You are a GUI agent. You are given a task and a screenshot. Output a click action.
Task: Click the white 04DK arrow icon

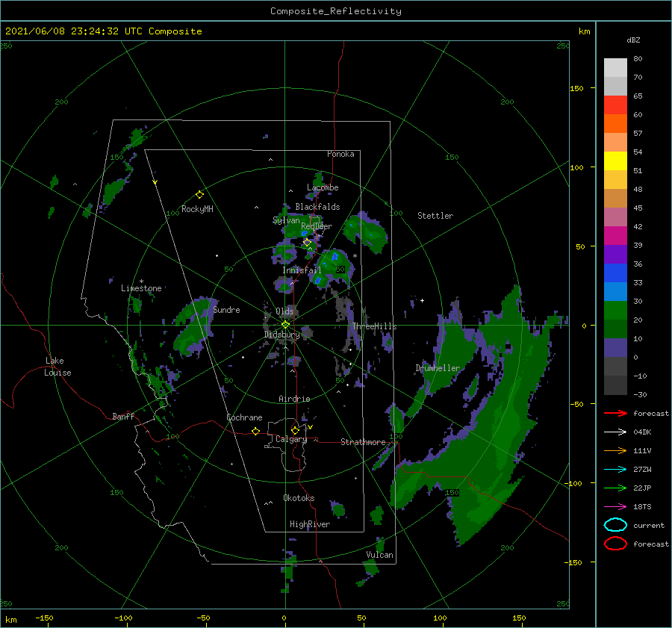(x=615, y=432)
